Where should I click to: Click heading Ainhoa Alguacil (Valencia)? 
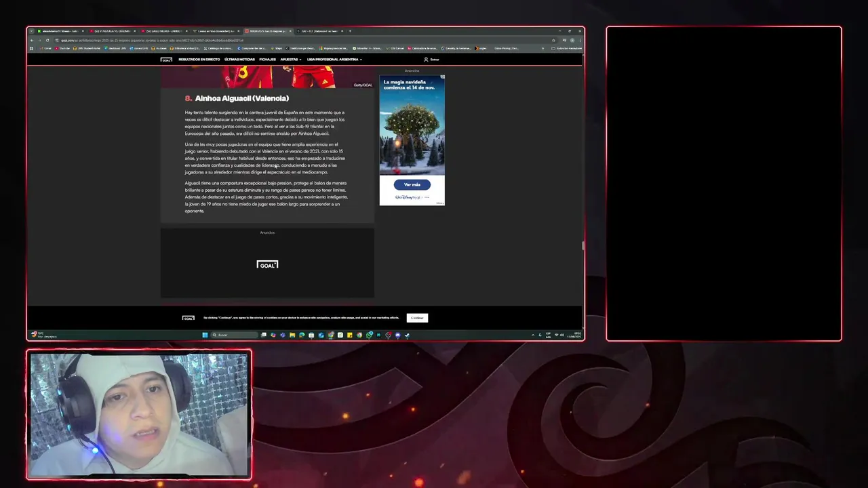[x=242, y=99]
